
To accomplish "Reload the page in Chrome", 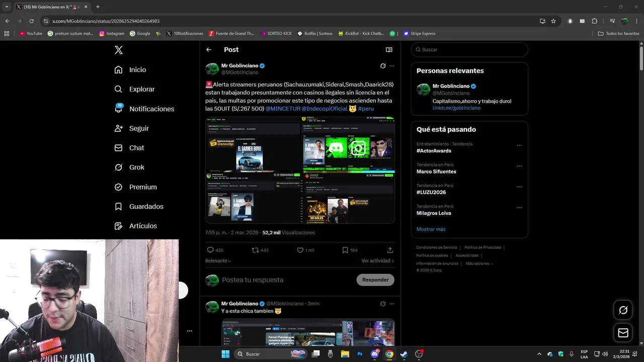I will coord(31,21).
